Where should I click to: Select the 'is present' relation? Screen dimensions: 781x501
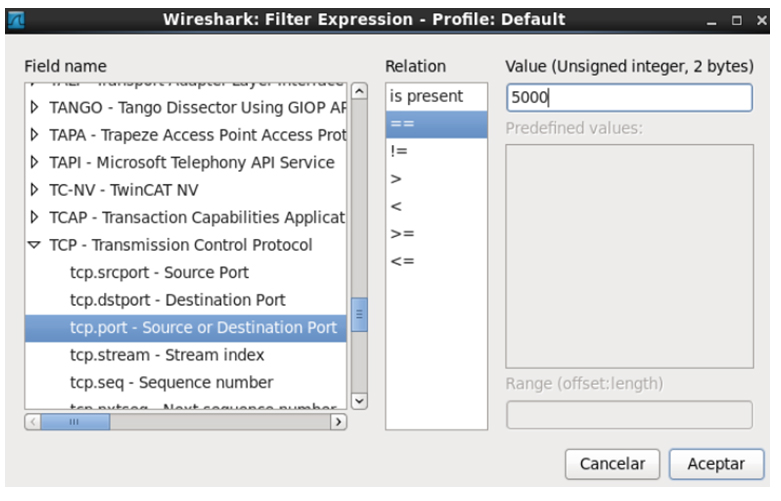click(x=427, y=97)
